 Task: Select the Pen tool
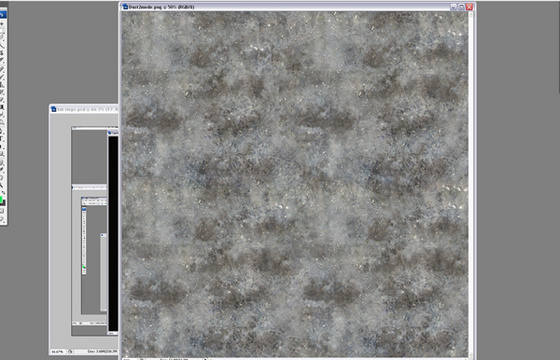click(x=2, y=130)
